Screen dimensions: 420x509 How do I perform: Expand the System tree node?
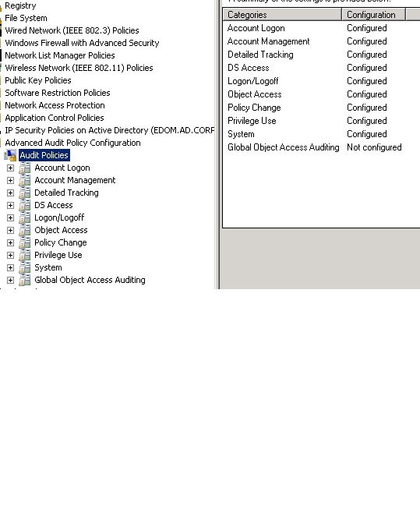coord(10,267)
